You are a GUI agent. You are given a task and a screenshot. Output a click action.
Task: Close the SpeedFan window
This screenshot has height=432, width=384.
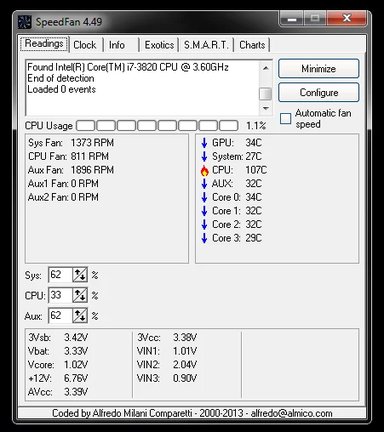(347, 18)
